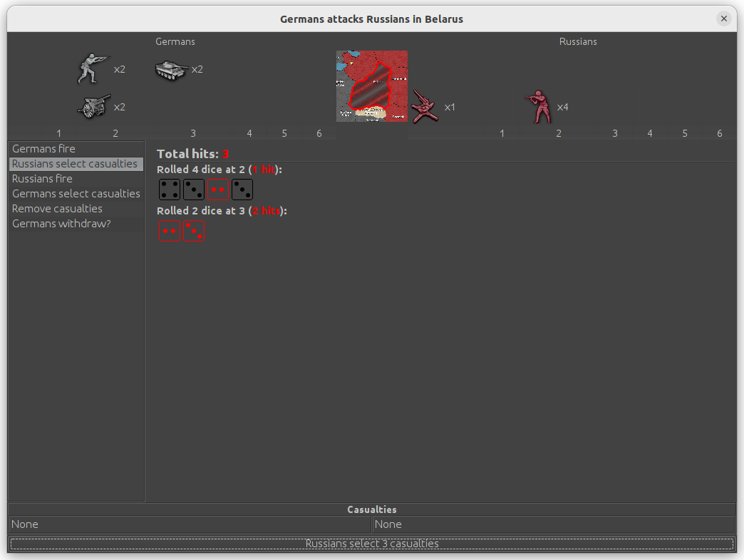Click the red two-pip die in second row
Viewport: 744px width, 560px height.
(170, 232)
